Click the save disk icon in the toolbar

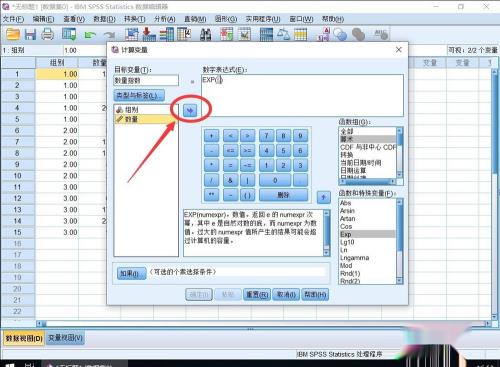tap(30, 34)
